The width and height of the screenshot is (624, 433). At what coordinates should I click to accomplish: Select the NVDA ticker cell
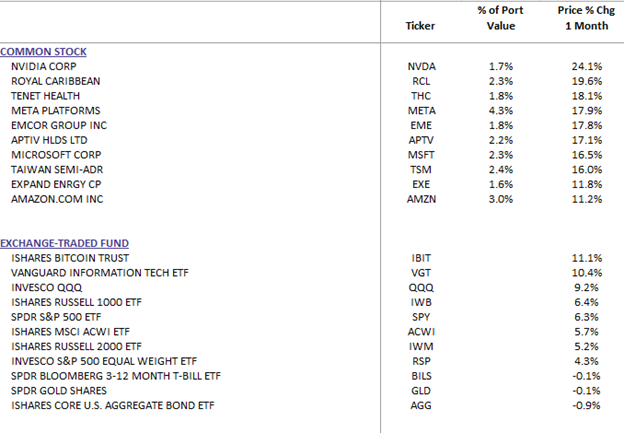click(421, 66)
